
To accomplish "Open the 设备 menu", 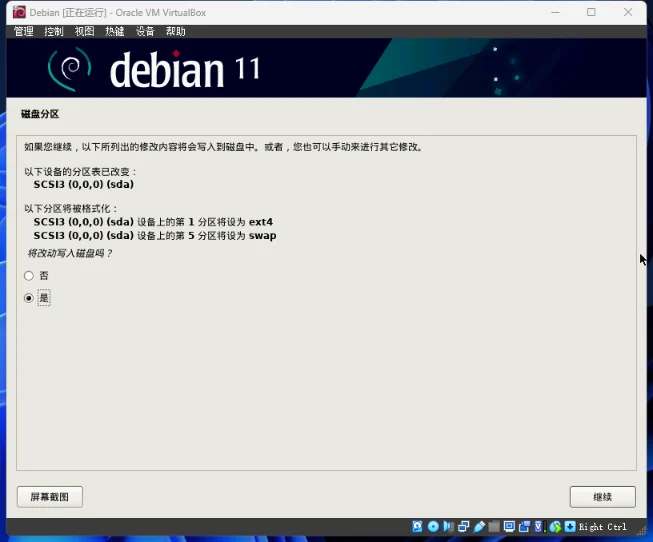I will pyautogui.click(x=145, y=31).
